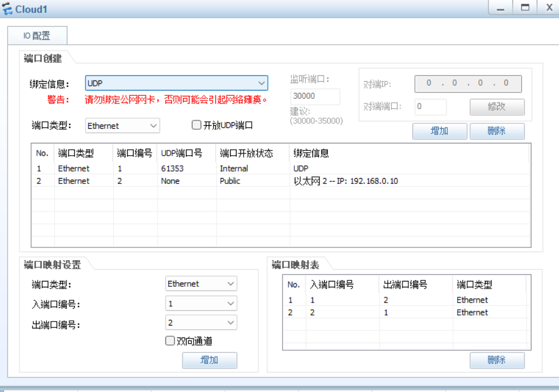
Task: Switch to the IO 配置 tab
Action: 37,36
